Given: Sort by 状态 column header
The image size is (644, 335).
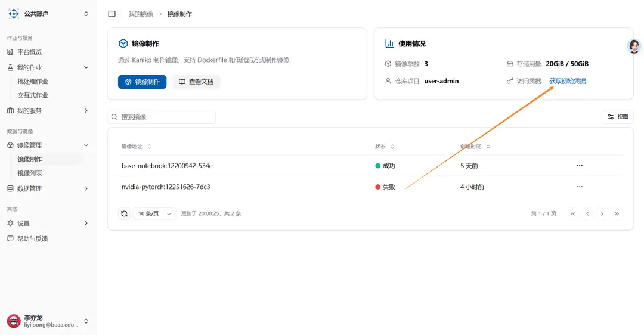Looking at the screenshot, I should [385, 147].
